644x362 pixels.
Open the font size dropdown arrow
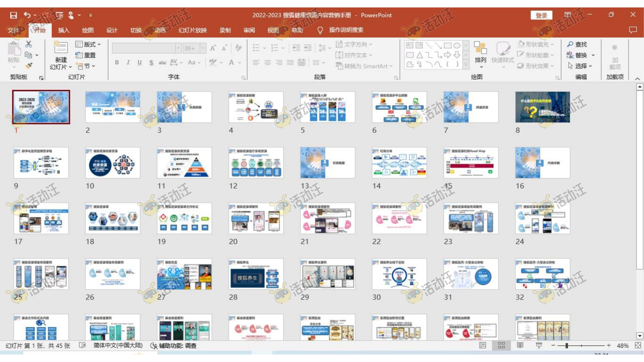point(203,48)
